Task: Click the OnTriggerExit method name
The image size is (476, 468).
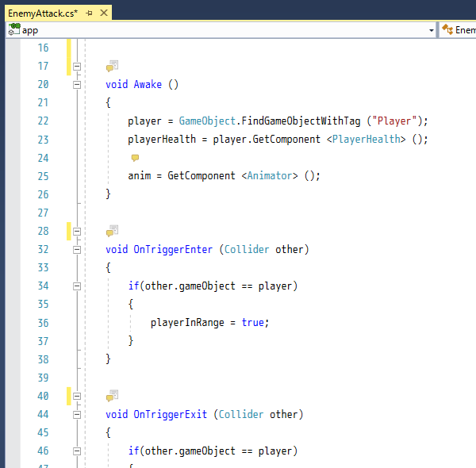Action: (x=171, y=414)
